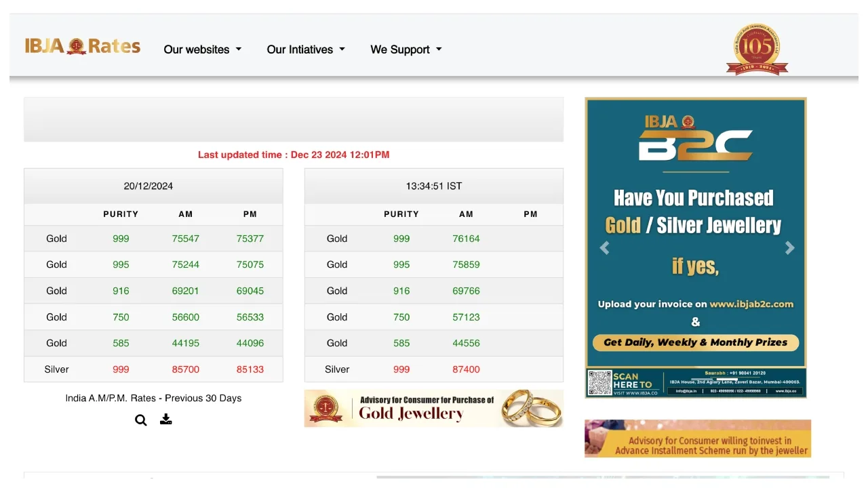This screenshot has height=488, width=868.
Task: Click Gold 585 PM rate 44096
Action: (x=250, y=343)
